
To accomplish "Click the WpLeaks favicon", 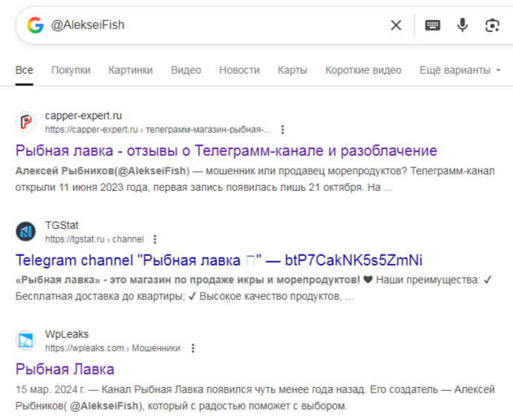I will (26, 340).
